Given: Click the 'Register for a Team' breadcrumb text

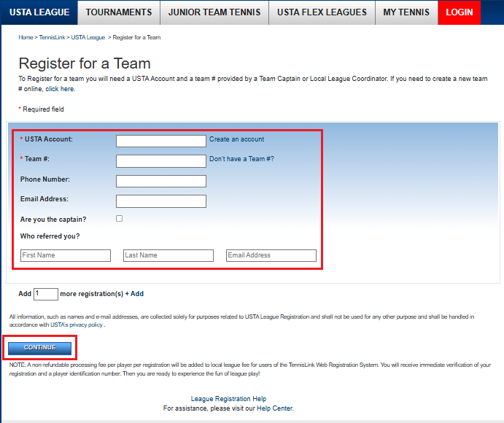Looking at the screenshot, I should point(136,37).
